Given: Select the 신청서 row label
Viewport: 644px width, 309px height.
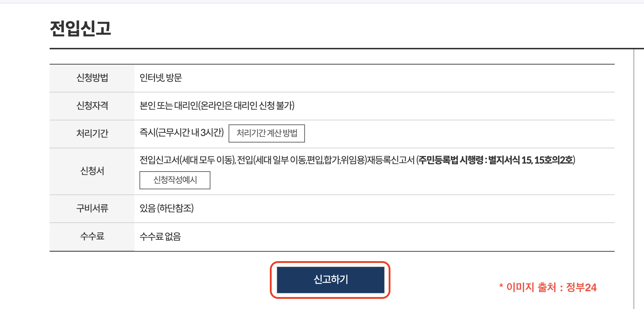Looking at the screenshot, I should point(91,171).
